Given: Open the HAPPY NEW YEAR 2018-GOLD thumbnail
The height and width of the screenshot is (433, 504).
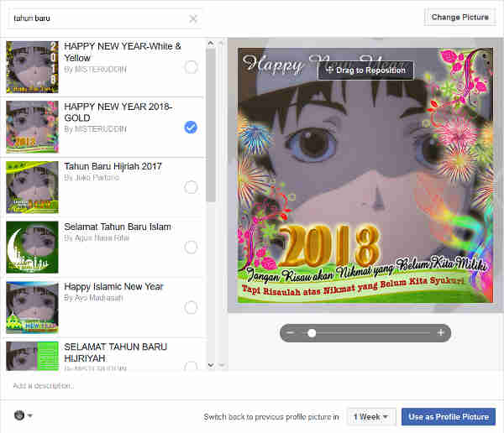Looking at the screenshot, I should 33,127.
